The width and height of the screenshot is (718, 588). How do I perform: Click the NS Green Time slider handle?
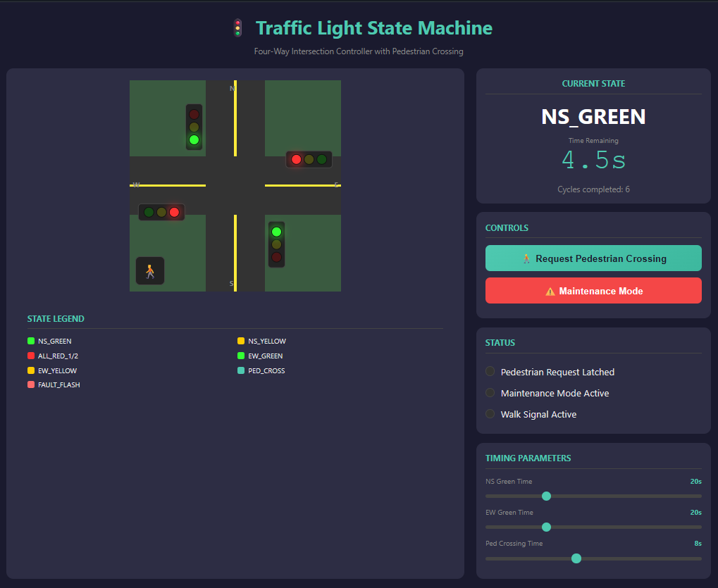(x=546, y=496)
